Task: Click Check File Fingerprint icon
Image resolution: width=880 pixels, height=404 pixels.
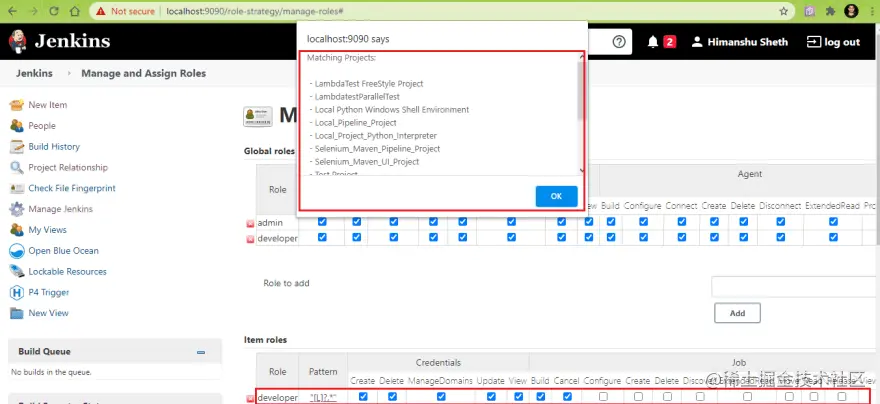Action: [17, 188]
